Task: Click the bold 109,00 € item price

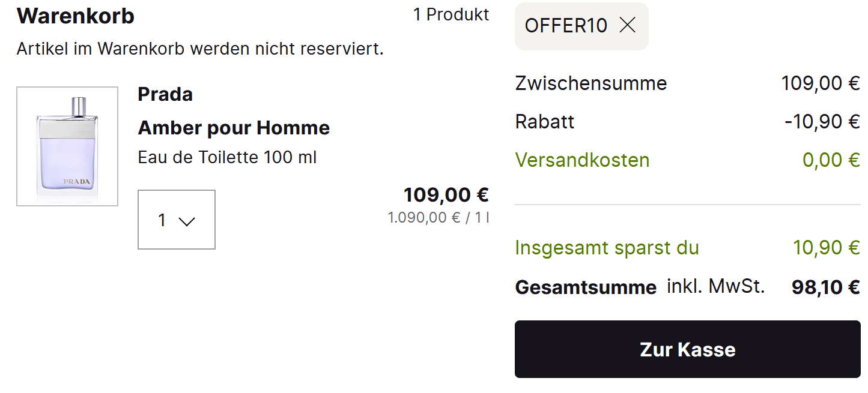Action: [446, 195]
